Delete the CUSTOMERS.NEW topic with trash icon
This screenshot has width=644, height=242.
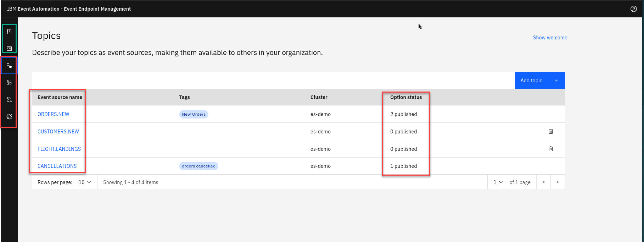click(x=550, y=131)
